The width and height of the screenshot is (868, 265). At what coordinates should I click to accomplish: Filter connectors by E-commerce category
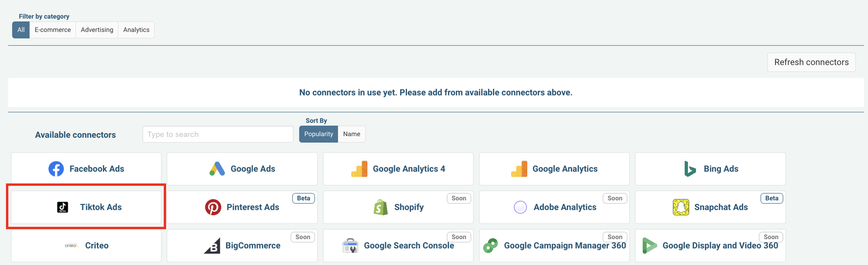(52, 30)
